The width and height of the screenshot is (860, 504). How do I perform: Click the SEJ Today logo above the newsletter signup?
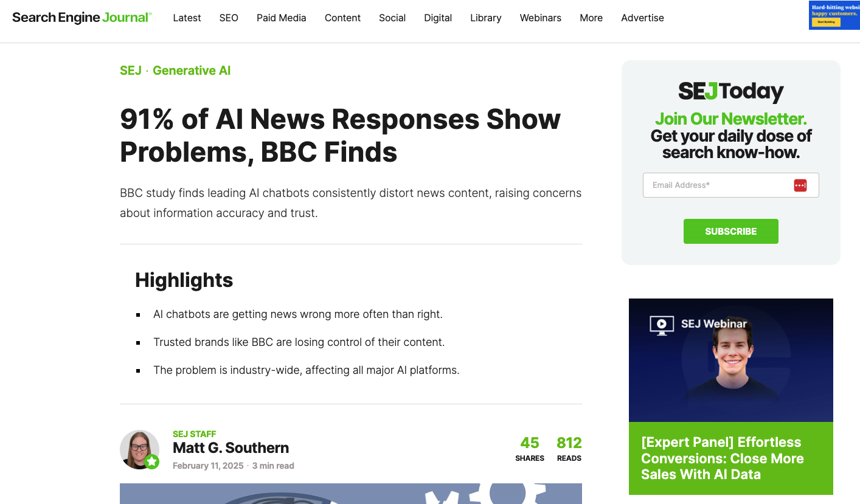730,91
